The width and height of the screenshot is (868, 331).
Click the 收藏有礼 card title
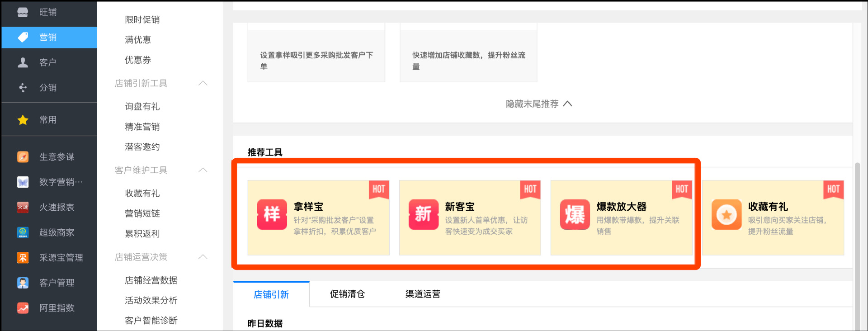pyautogui.click(x=768, y=207)
